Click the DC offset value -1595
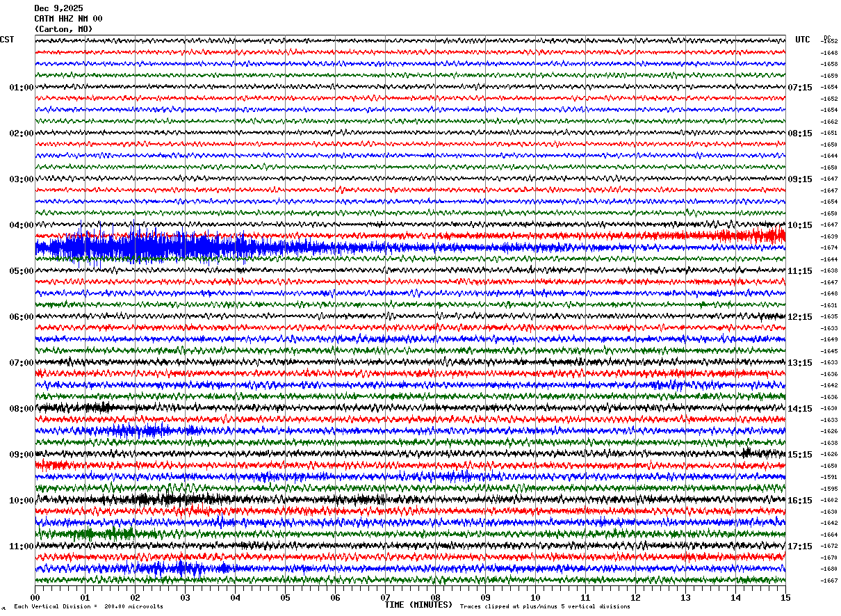Image resolution: width=841 pixels, height=616 pixels. point(829,489)
